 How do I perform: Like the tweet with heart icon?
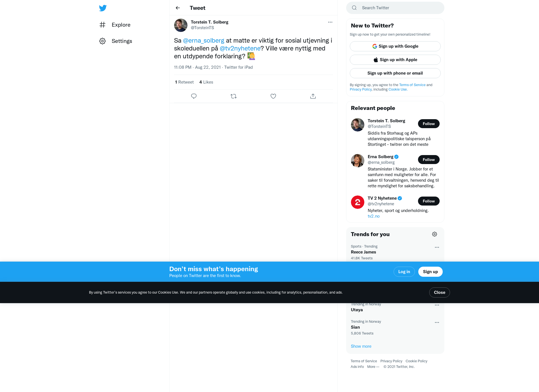273,96
